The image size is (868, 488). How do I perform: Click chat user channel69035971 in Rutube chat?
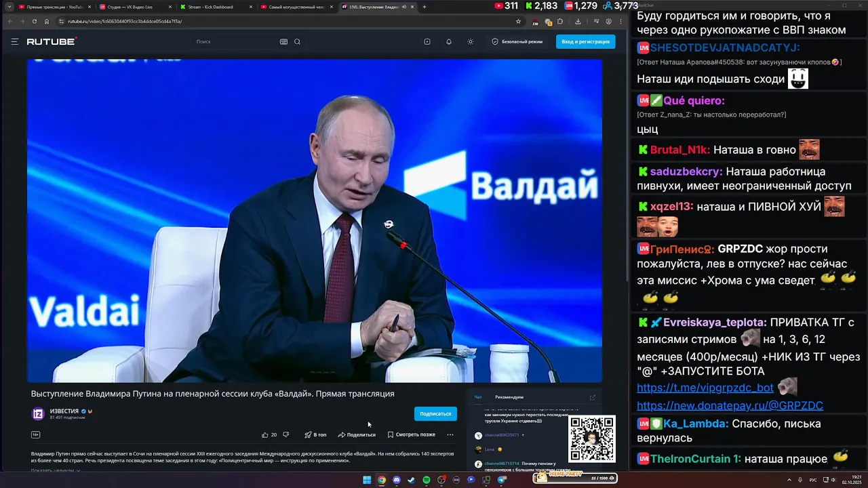(501, 435)
